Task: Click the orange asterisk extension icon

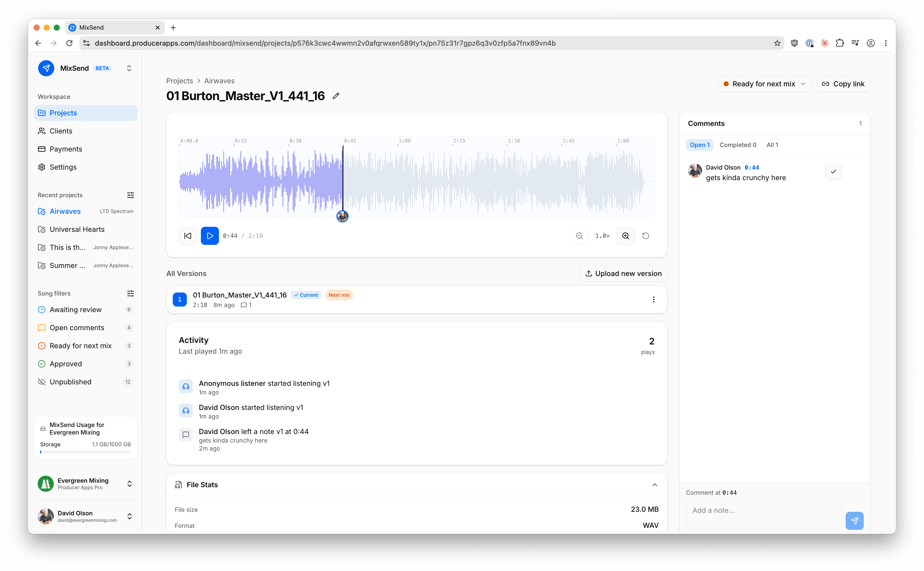Action: click(825, 43)
